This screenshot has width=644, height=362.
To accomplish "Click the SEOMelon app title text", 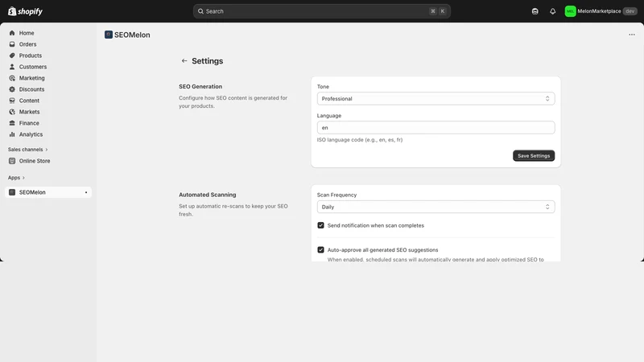I will pyautogui.click(x=132, y=35).
